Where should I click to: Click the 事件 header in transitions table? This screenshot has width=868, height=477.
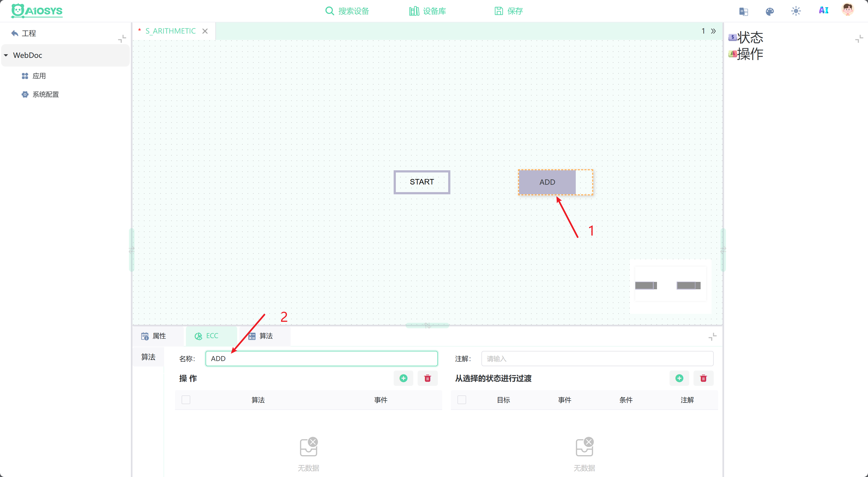(x=565, y=400)
